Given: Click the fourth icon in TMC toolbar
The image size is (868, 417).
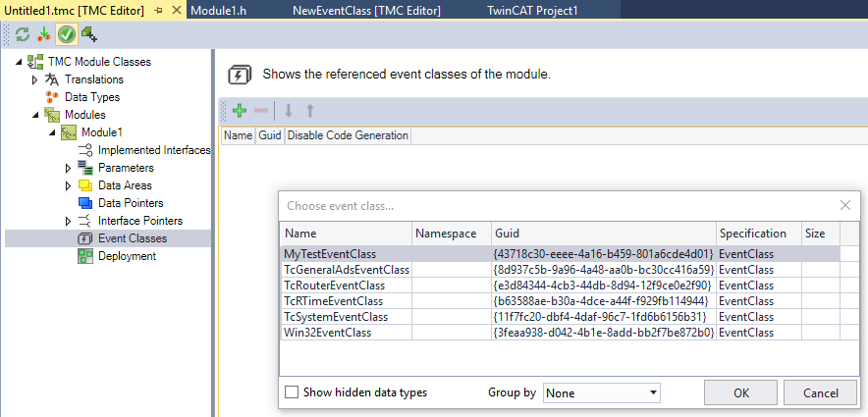Looking at the screenshot, I should [x=89, y=35].
